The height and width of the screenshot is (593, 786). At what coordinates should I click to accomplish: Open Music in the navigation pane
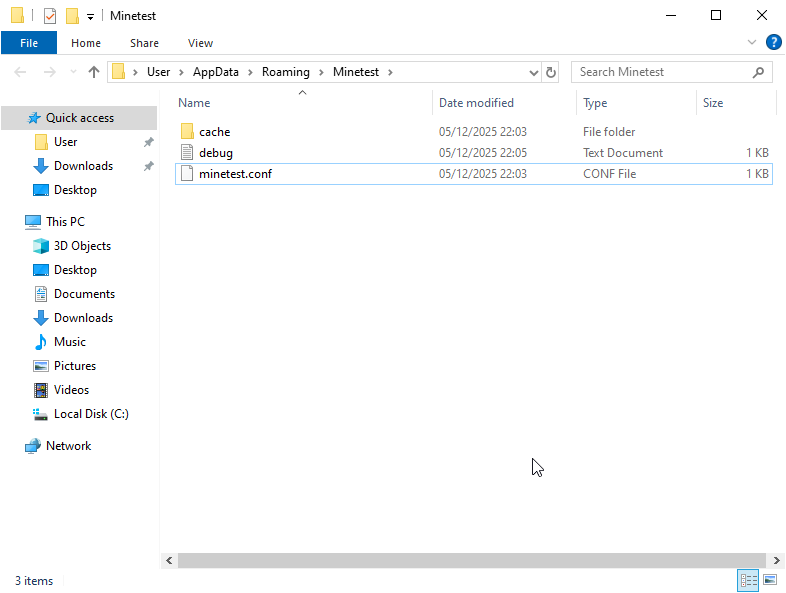click(70, 342)
